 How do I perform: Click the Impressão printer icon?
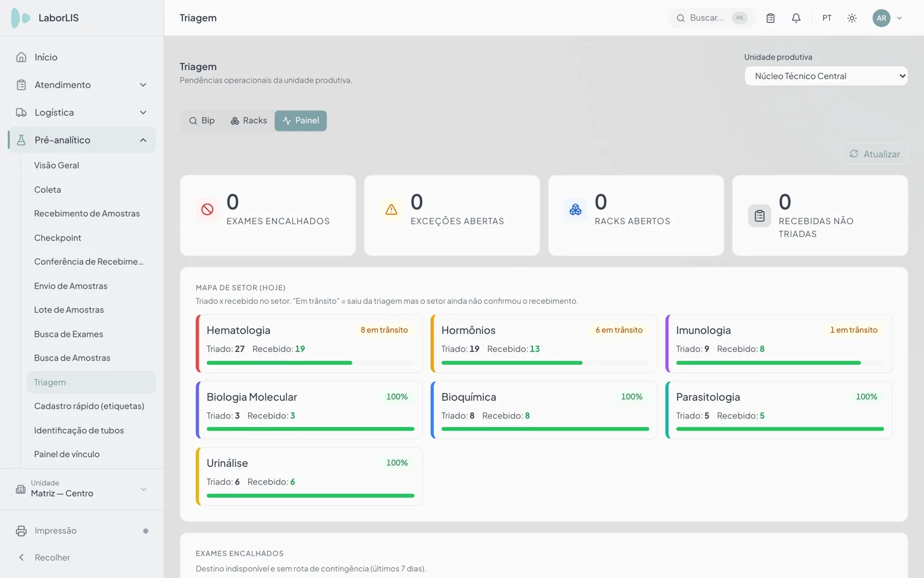21,531
